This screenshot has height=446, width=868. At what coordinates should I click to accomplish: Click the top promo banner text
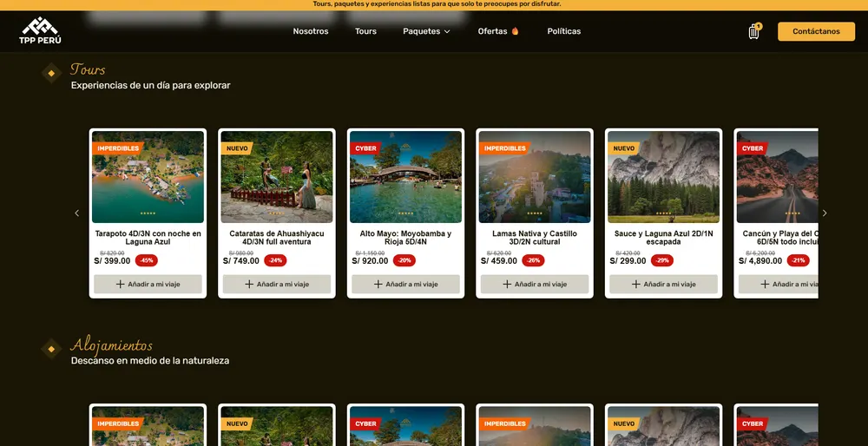pos(437,3)
